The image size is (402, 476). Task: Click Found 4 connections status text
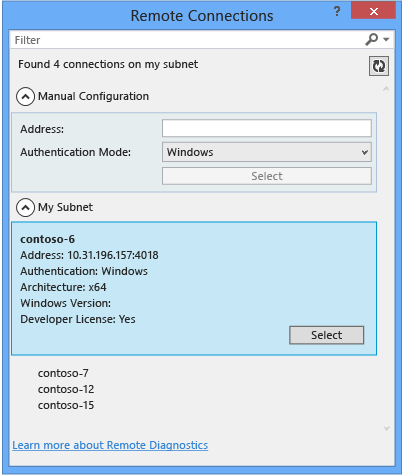tap(108, 64)
